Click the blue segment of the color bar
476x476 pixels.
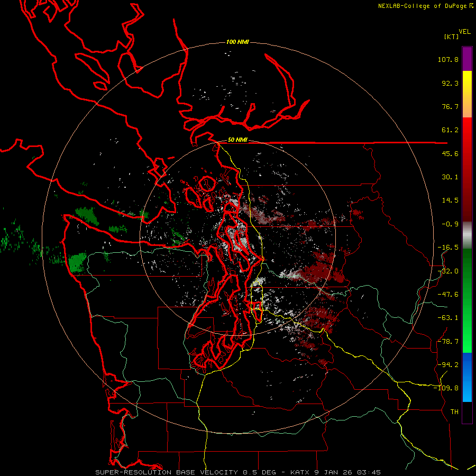(467, 377)
